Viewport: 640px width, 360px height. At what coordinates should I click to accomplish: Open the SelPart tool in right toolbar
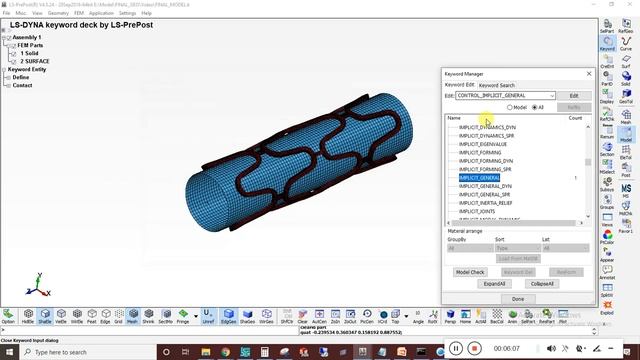tap(607, 26)
